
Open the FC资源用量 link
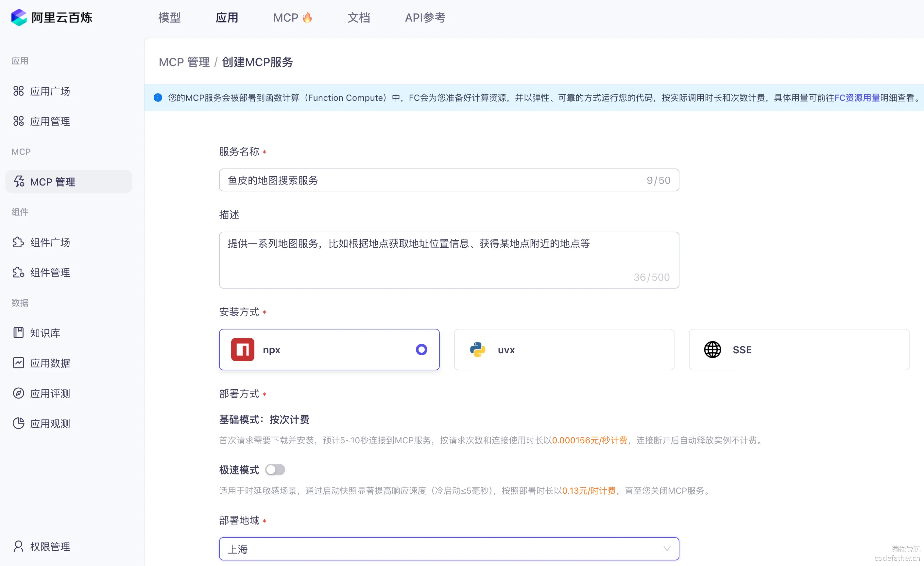click(x=857, y=97)
